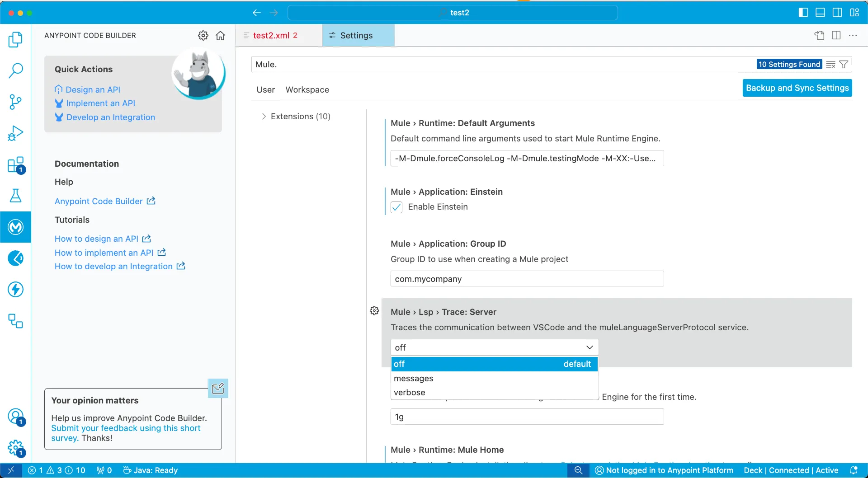Switch to Workspace settings tab
This screenshot has height=478, width=868.
[x=307, y=90]
